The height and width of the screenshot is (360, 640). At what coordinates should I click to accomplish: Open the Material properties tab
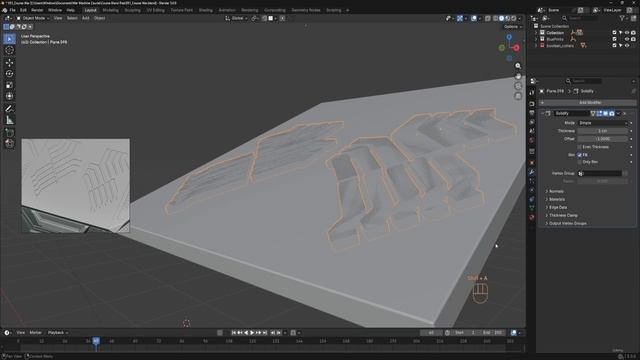[x=532, y=217]
